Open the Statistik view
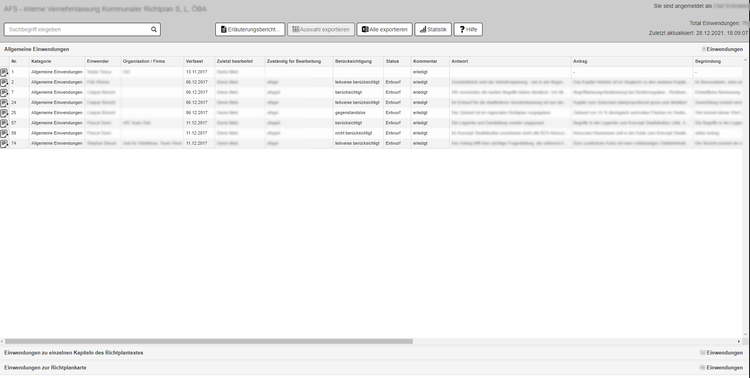750x378 pixels. pos(433,29)
